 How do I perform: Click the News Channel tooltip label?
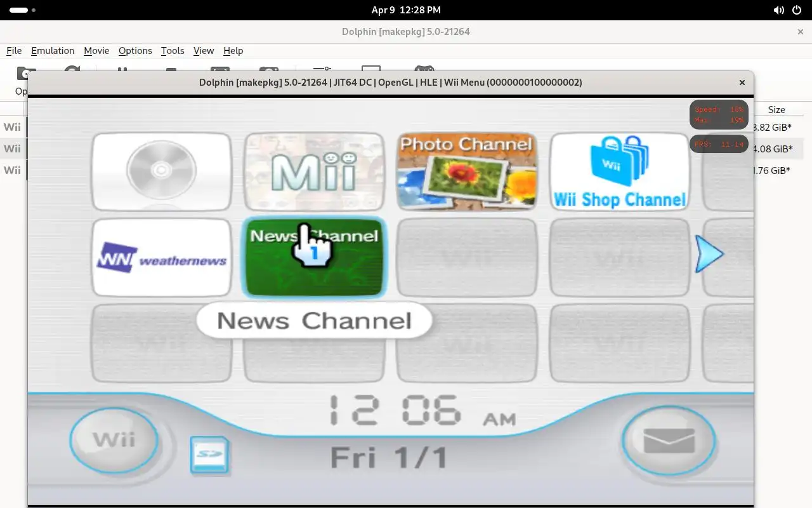coord(315,321)
